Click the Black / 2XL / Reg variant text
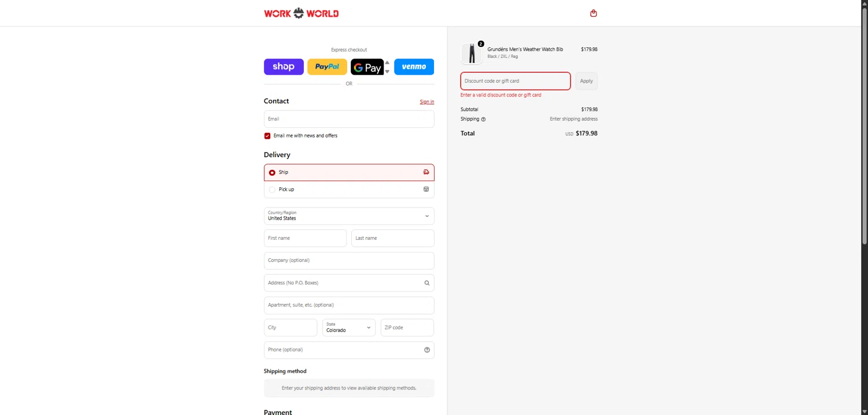The width and height of the screenshot is (868, 415). (x=502, y=57)
